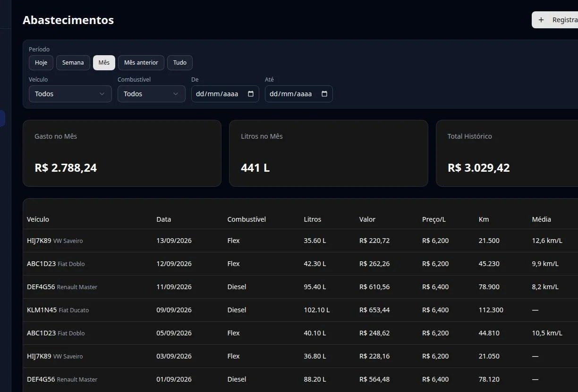Click the value R$ 653,44
The height and width of the screenshot is (392, 578).
(x=374, y=310)
